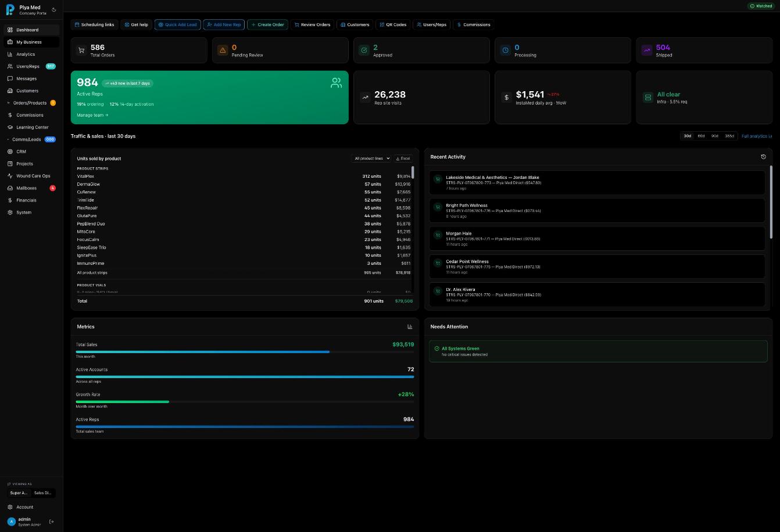Select the 90d time range

715,136
